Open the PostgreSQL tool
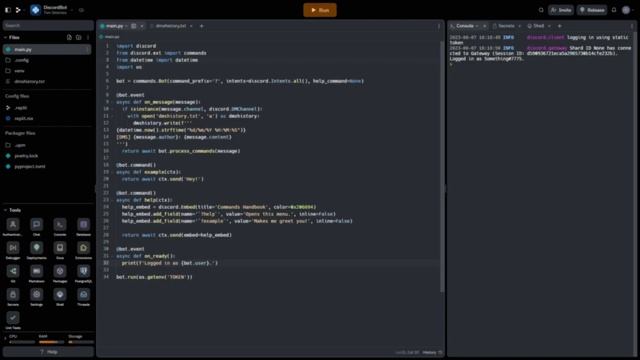Screen dimensions: 640x360 (83, 273)
